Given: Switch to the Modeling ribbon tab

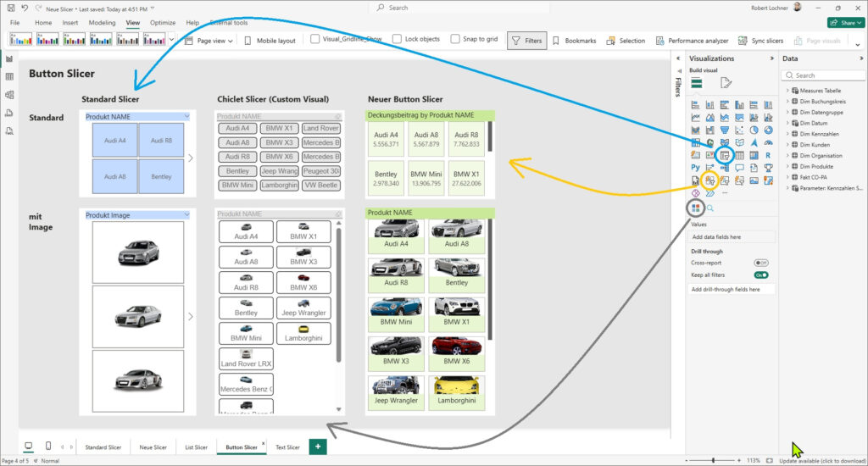Looking at the screenshot, I should (102, 23).
